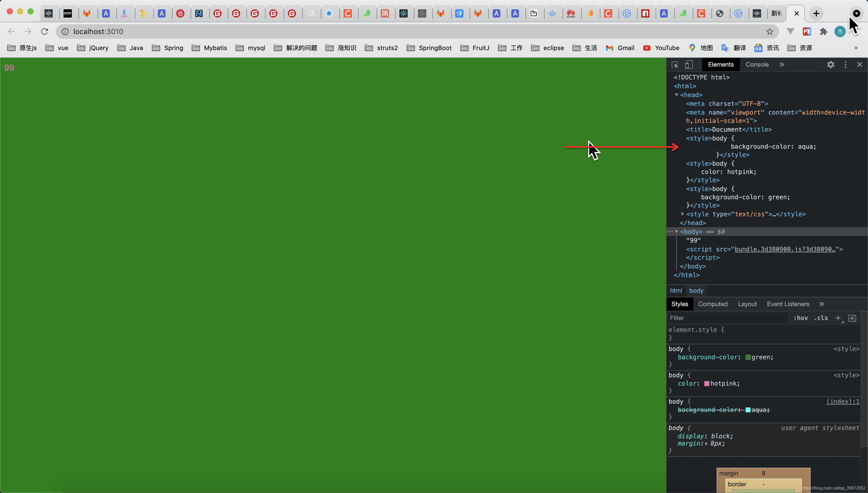Show hidden bookmarks overflow chevron

coord(856,48)
